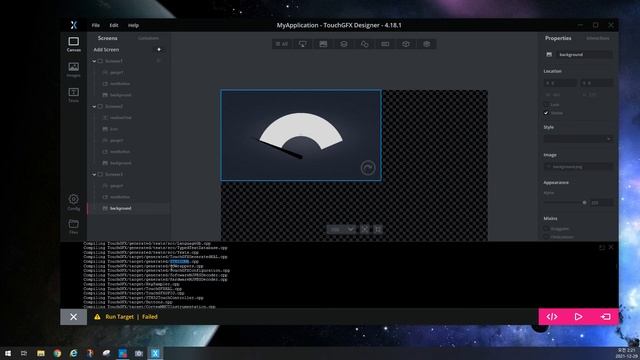Uncheck the Visible checkbox in Properties
Screen dimensions: 640x360
546,113
